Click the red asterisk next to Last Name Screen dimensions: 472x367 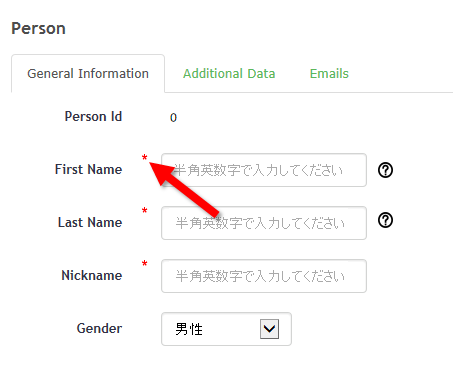[x=144, y=210]
